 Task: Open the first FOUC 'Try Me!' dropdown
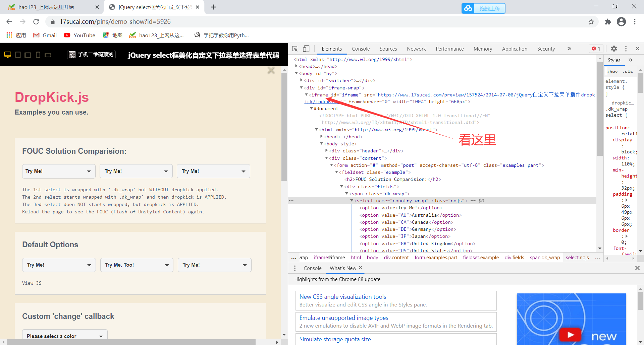(x=59, y=171)
